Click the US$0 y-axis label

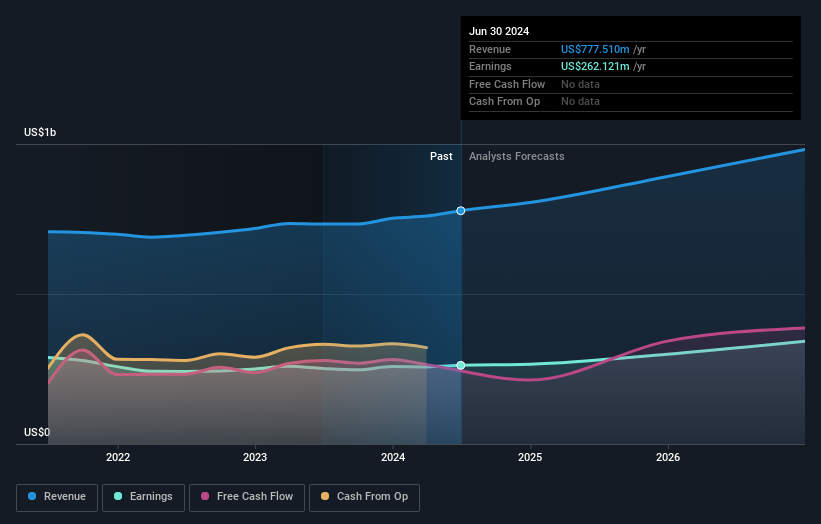coord(37,432)
